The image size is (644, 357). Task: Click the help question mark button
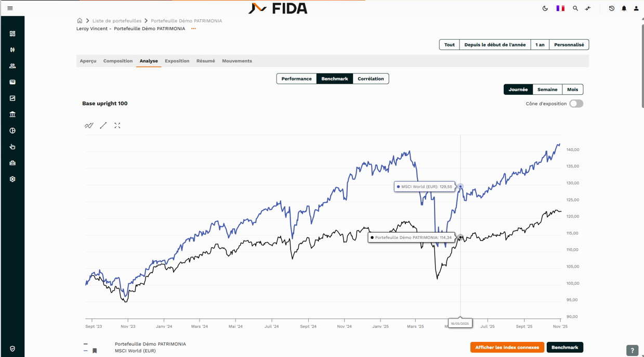(x=632, y=351)
